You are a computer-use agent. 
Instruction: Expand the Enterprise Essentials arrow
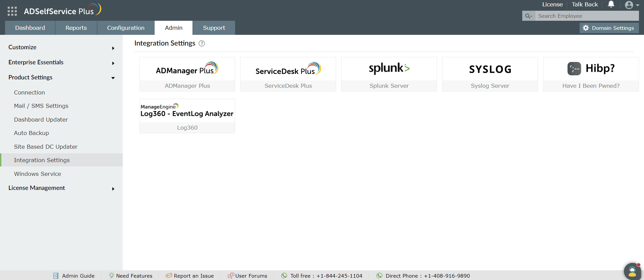(113, 63)
